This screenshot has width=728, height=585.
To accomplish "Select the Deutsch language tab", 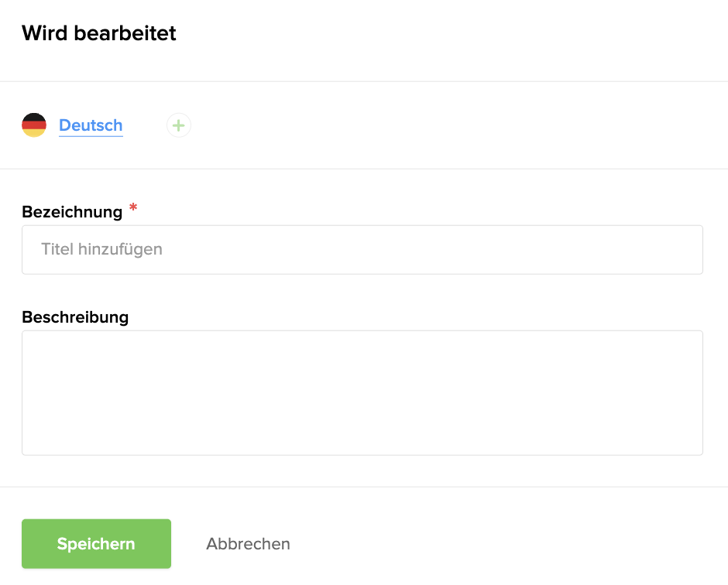I will (x=91, y=125).
